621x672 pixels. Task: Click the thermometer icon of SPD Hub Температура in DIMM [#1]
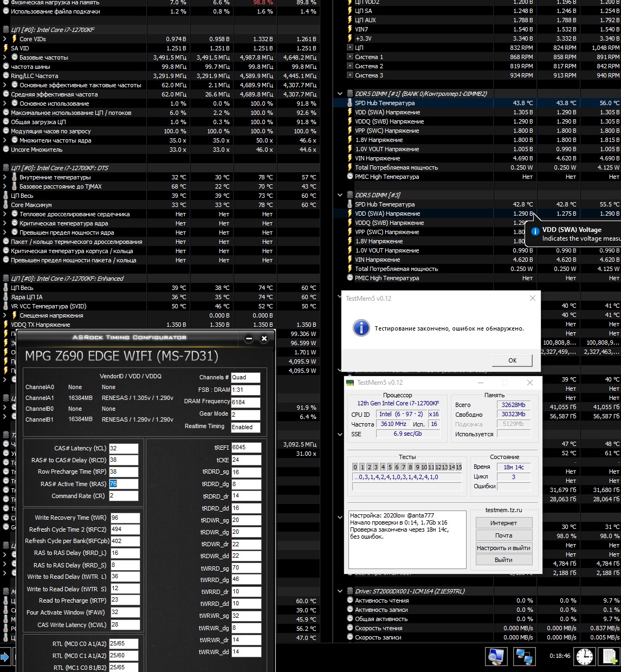[x=350, y=103]
